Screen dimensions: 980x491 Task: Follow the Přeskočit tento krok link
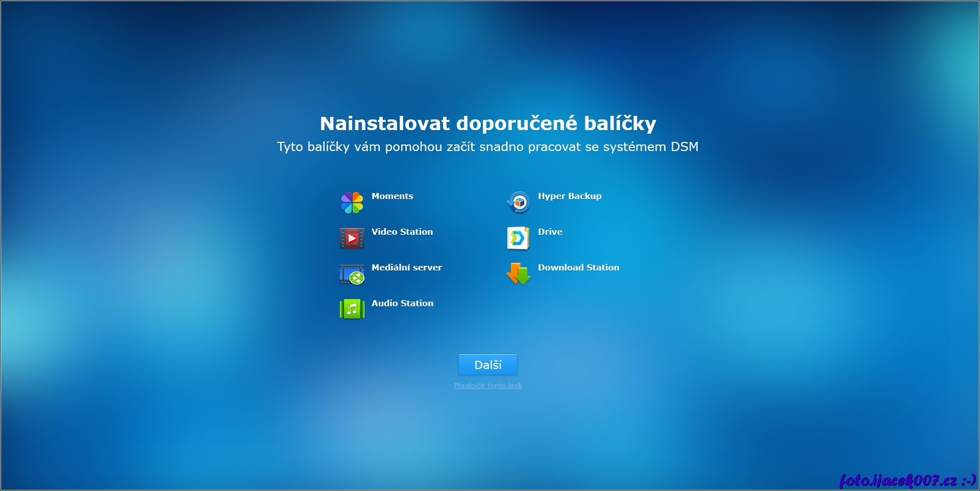click(x=488, y=386)
